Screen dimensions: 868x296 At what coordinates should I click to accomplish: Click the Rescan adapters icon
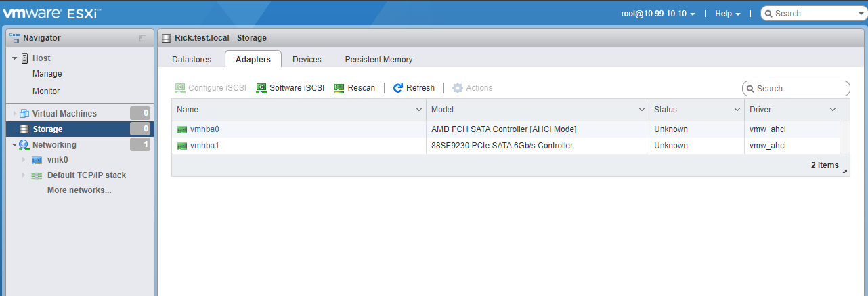coord(340,88)
